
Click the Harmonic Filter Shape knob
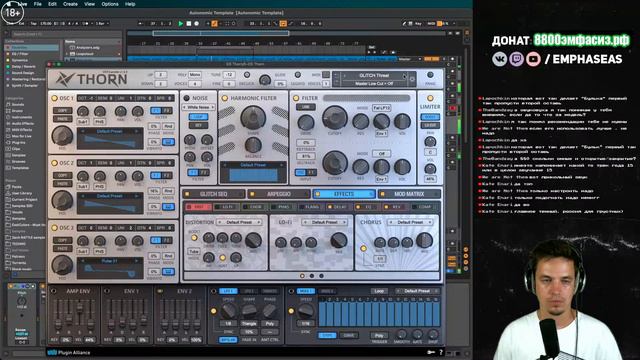point(253,117)
